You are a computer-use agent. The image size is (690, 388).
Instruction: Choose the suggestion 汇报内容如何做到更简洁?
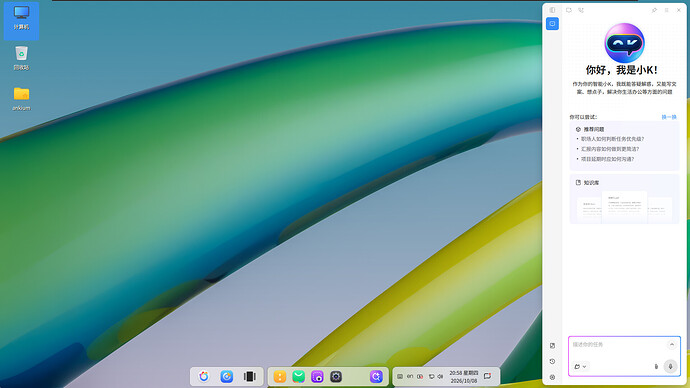tap(610, 149)
